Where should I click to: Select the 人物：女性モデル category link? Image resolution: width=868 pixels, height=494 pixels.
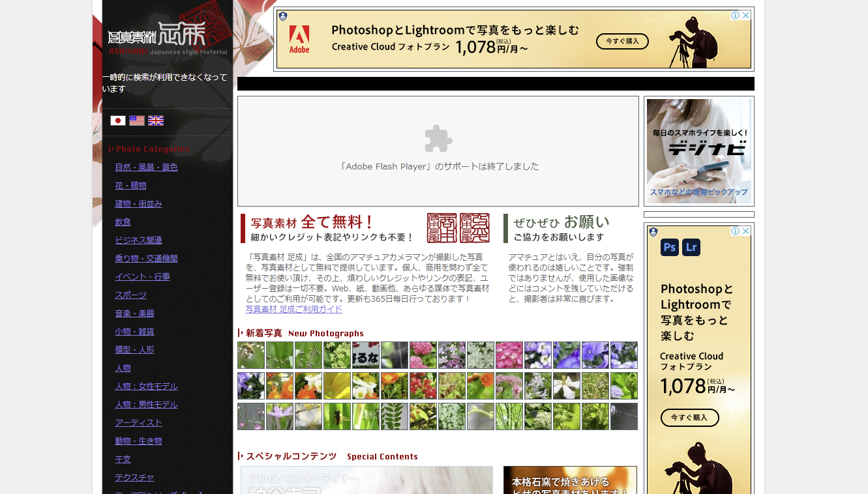coord(146,386)
